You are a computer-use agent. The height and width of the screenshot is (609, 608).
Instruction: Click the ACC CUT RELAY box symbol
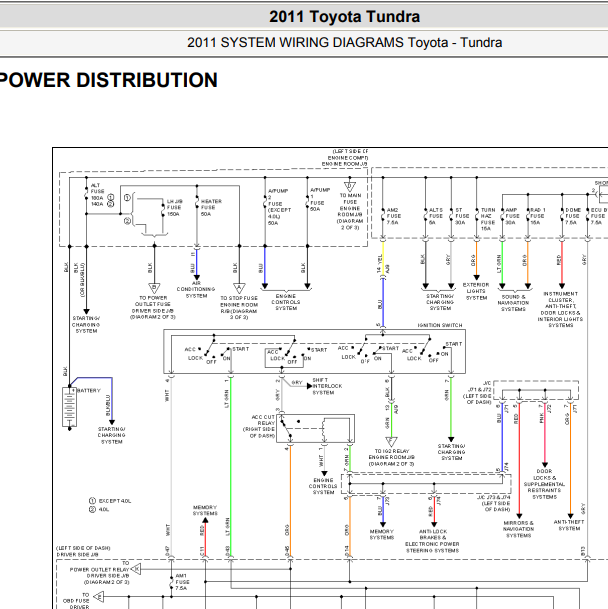point(315,429)
